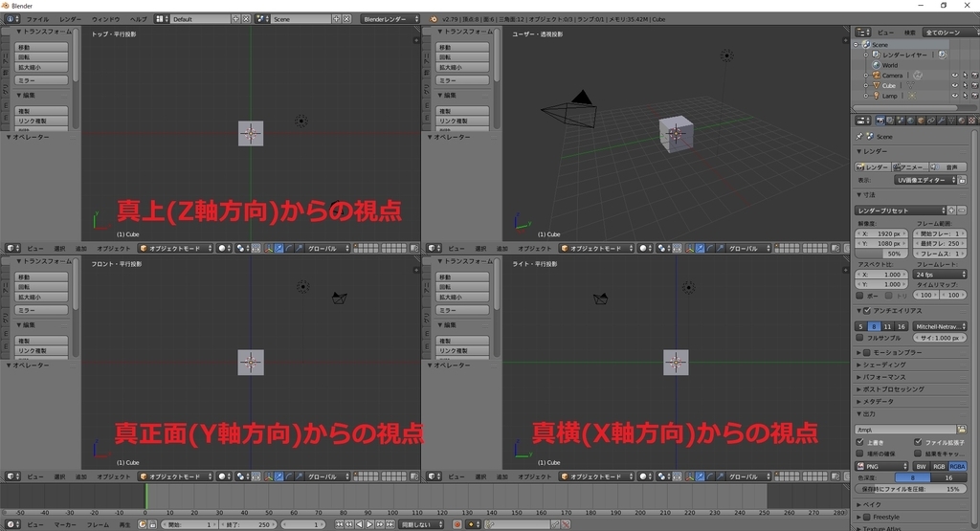Open the Object properties tab cube icon
The width and height of the screenshot is (980, 531).
[921, 121]
